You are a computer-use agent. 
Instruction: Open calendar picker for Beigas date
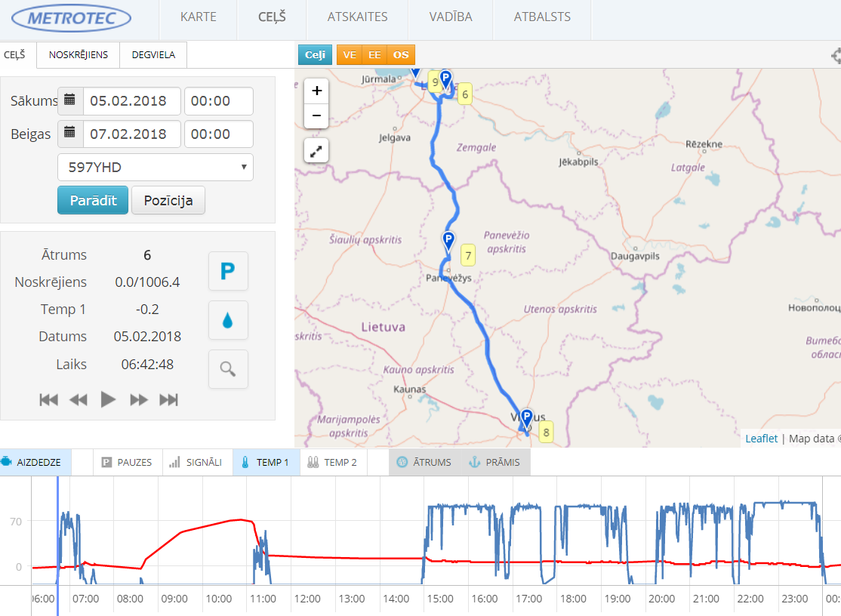pyautogui.click(x=70, y=134)
